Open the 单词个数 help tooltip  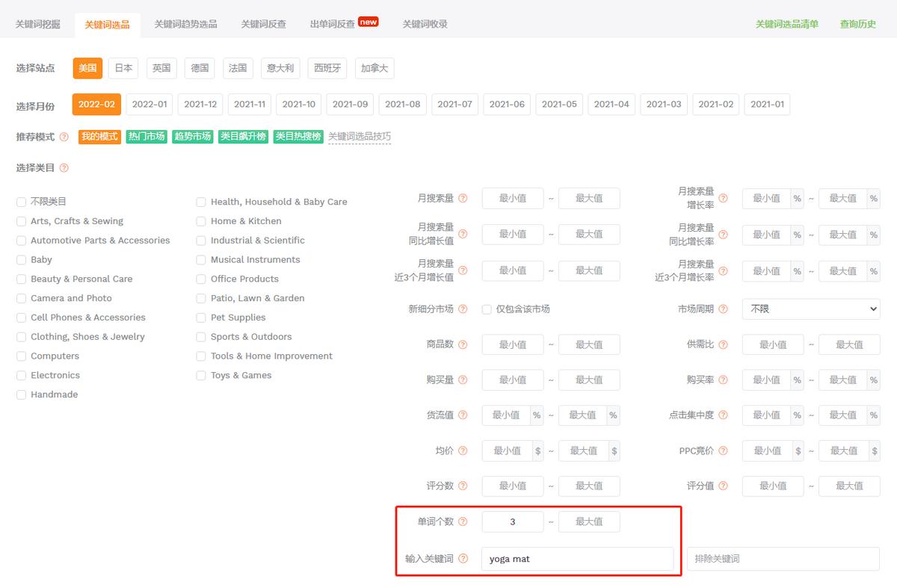pyautogui.click(x=463, y=522)
